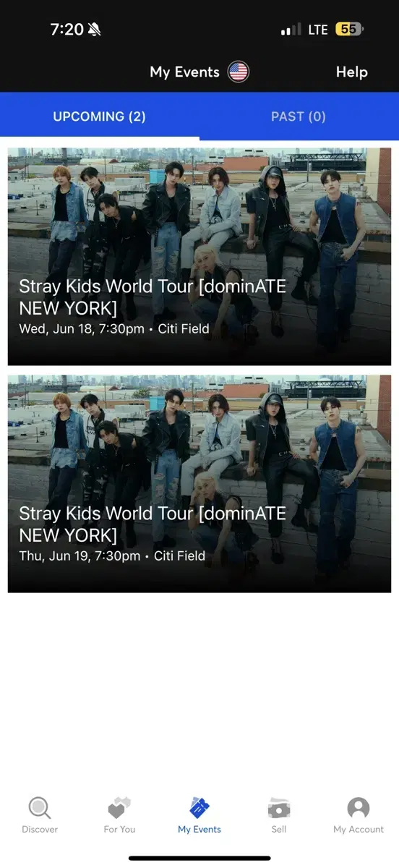This screenshot has height=868, width=399.
Task: Change country via US flag icon
Action: click(239, 72)
